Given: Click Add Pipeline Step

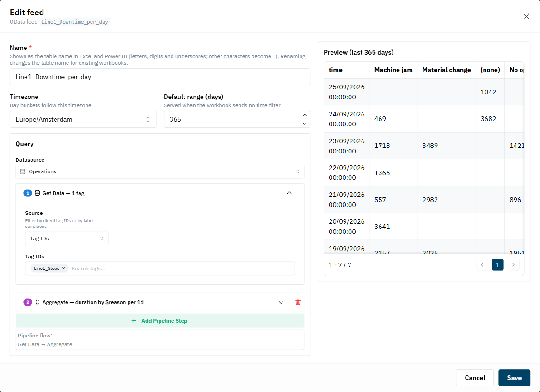Looking at the screenshot, I should pyautogui.click(x=160, y=321).
